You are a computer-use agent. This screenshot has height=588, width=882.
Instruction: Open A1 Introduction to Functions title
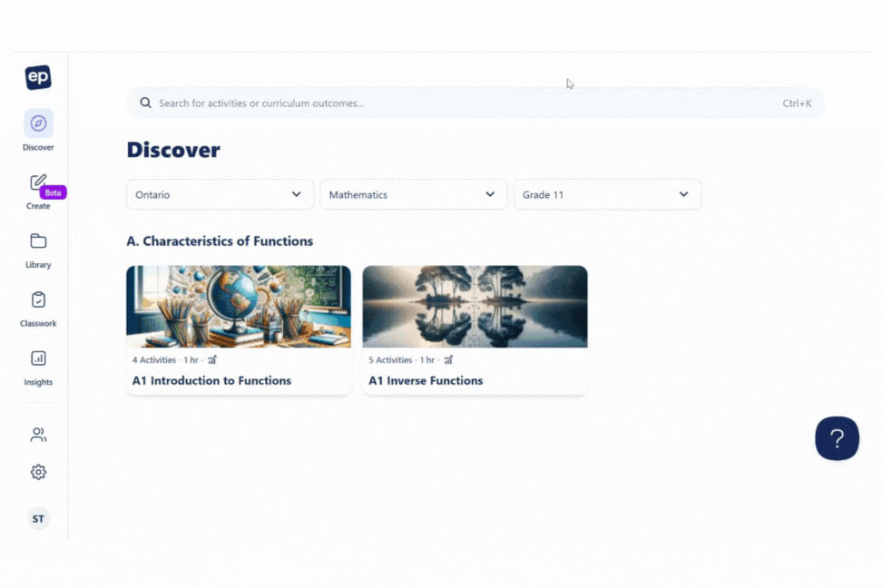[211, 381]
